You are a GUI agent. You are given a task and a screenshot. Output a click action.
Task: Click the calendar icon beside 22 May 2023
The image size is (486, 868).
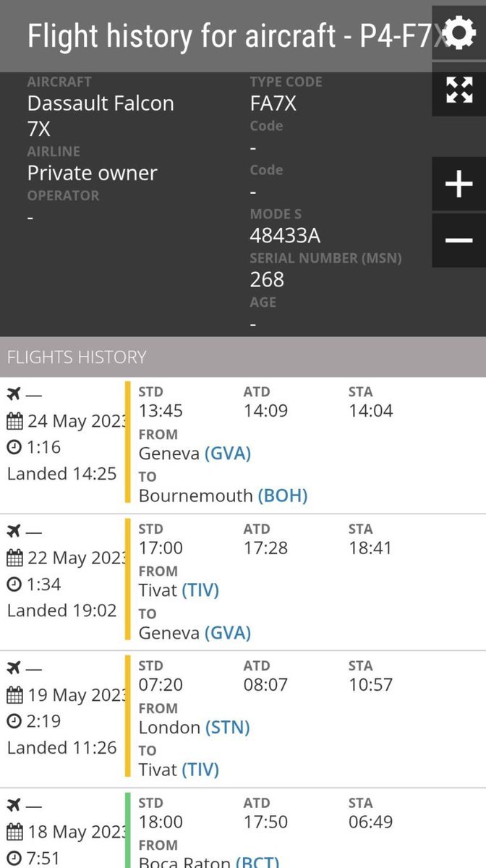point(14,558)
